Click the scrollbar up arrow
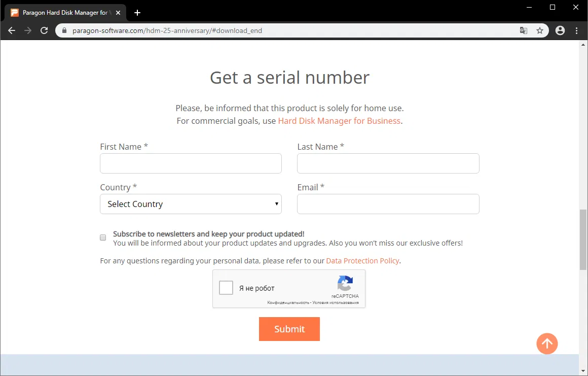Image resolution: width=588 pixels, height=376 pixels. coord(583,44)
